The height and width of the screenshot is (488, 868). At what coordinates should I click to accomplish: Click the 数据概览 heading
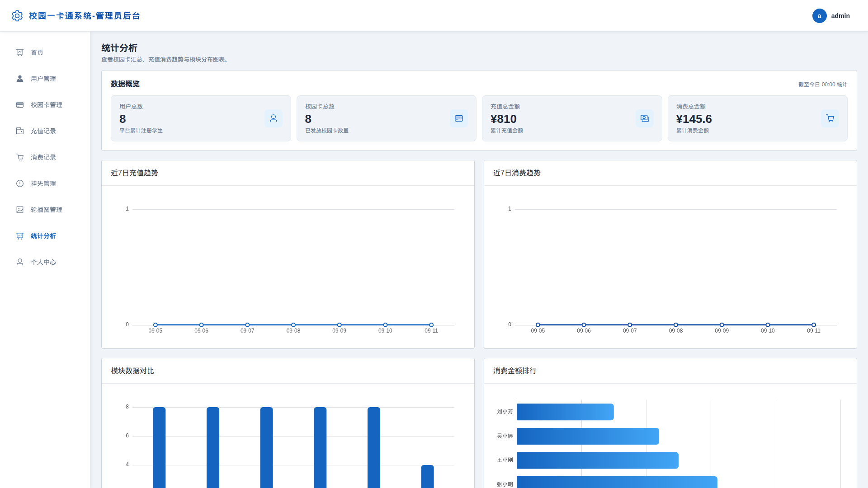click(x=125, y=84)
